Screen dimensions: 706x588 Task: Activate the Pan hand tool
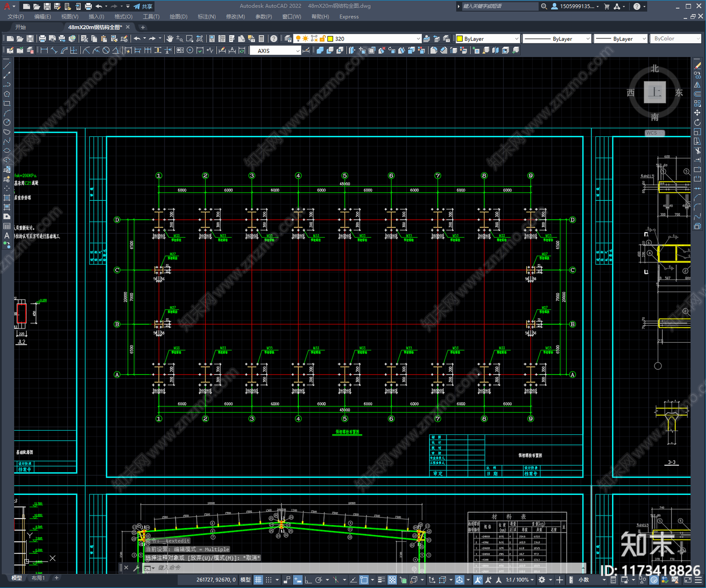point(170,39)
